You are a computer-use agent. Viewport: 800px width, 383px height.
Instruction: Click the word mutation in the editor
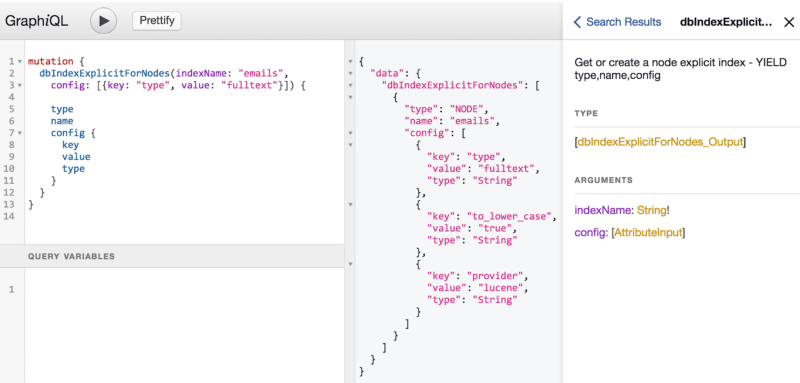(x=51, y=62)
